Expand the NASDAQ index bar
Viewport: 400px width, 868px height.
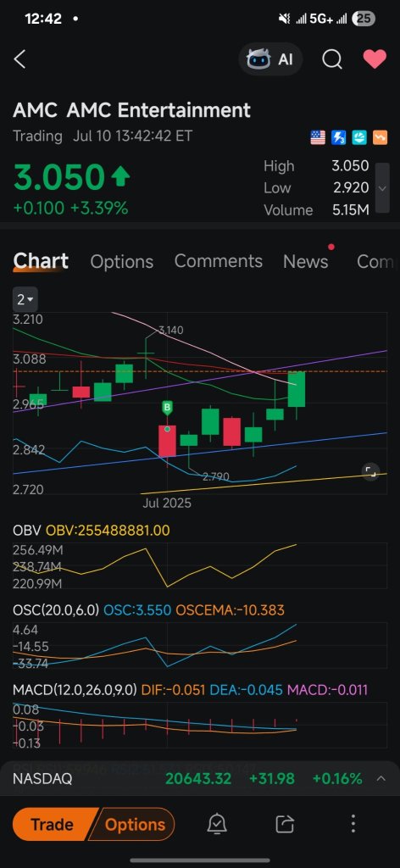(381, 778)
